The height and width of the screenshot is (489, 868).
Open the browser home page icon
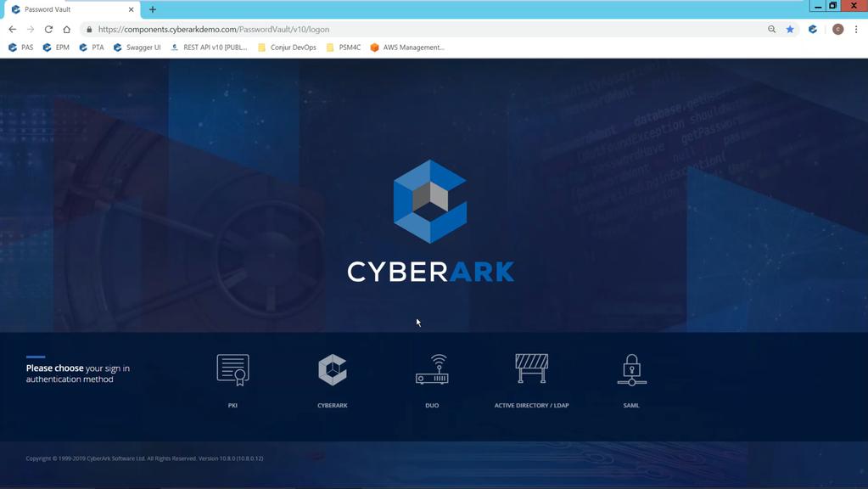pyautogui.click(x=66, y=30)
